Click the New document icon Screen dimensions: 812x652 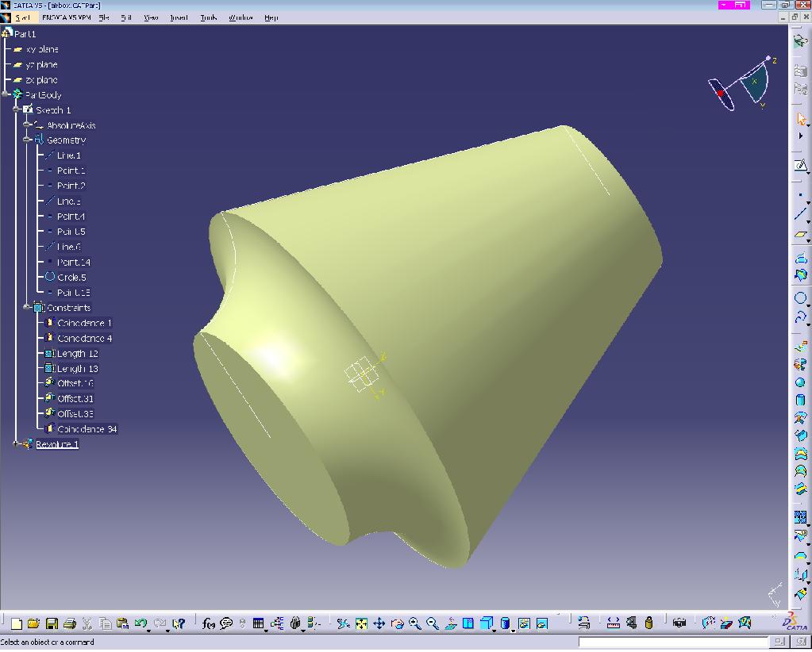pos(16,624)
